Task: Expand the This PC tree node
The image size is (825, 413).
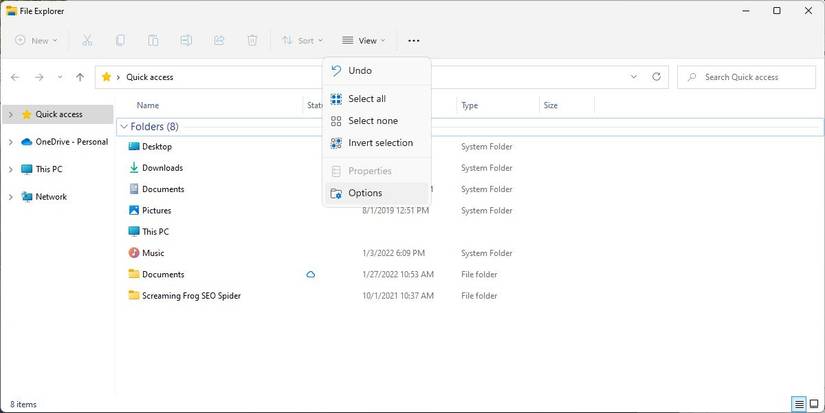Action: [x=11, y=170]
